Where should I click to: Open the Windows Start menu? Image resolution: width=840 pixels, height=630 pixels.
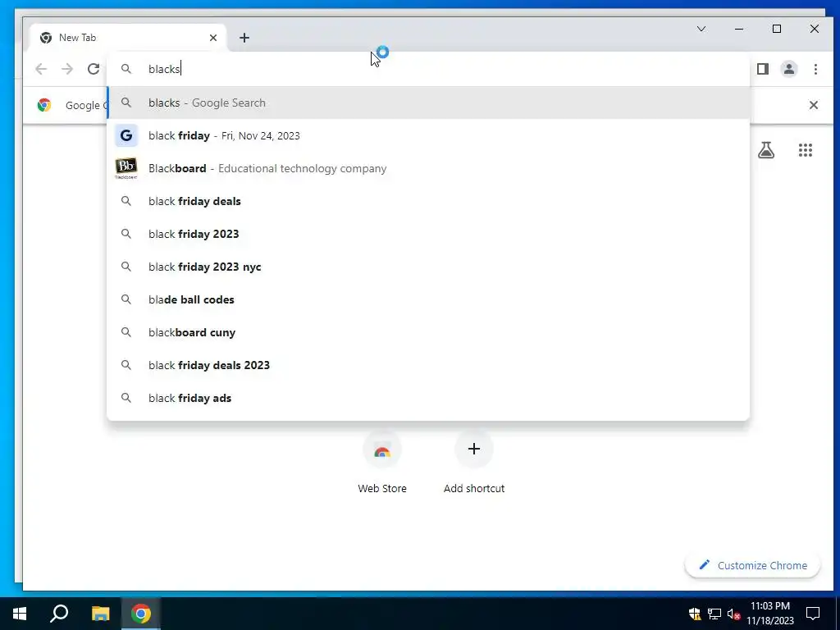click(x=20, y=614)
